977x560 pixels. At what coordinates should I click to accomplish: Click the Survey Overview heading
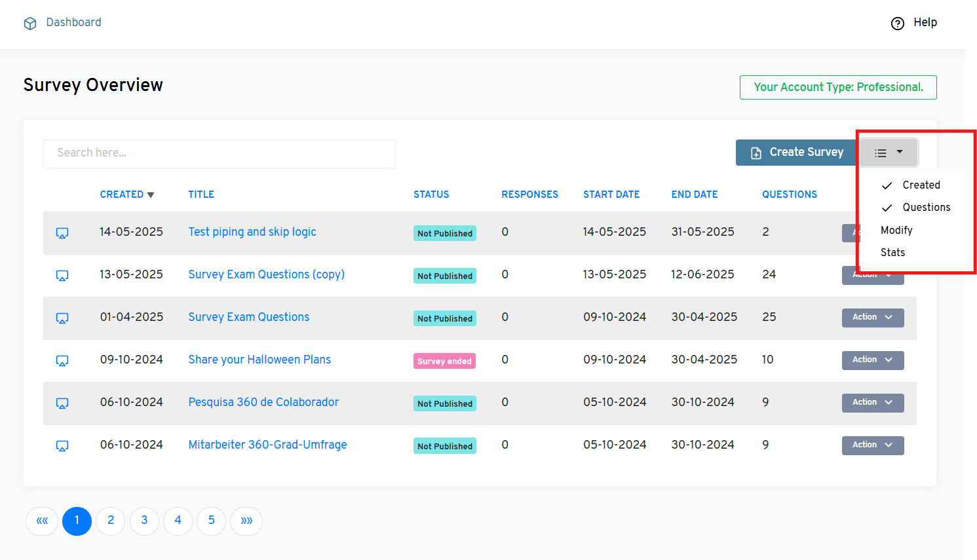click(x=93, y=85)
